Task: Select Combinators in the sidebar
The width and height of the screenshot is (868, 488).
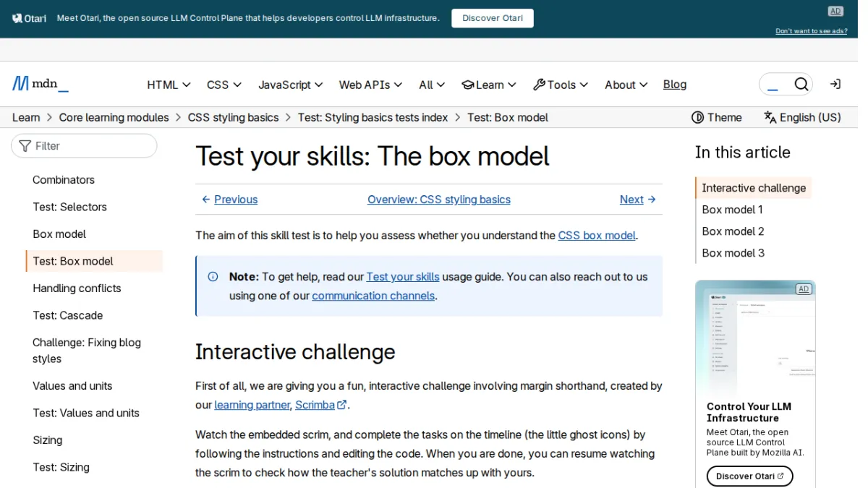Action: [64, 180]
